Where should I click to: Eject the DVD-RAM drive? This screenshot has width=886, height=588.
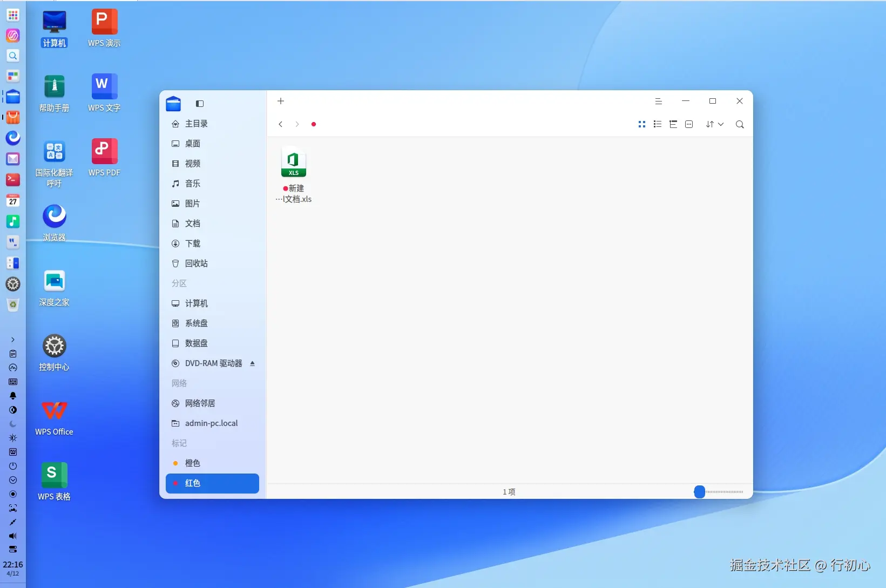point(252,363)
